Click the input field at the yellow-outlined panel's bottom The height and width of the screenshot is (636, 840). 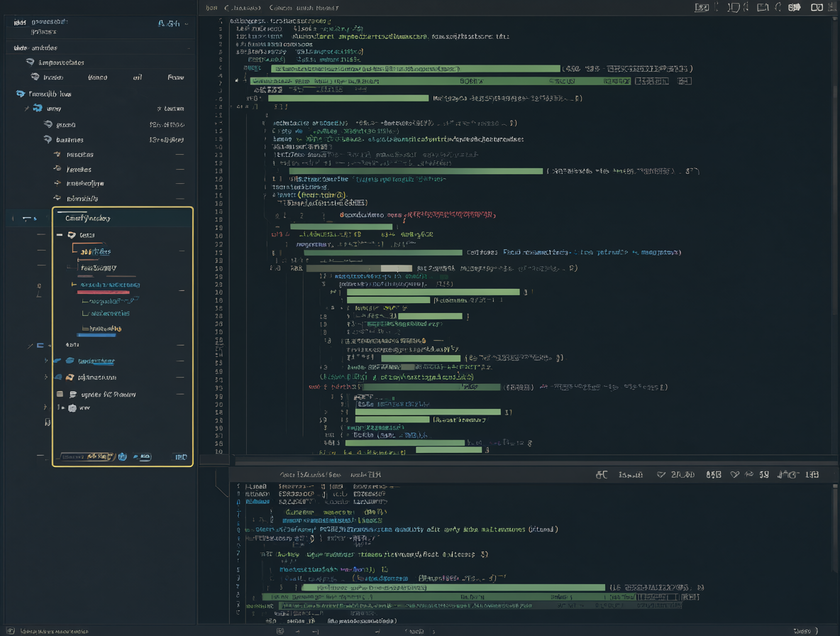click(87, 456)
